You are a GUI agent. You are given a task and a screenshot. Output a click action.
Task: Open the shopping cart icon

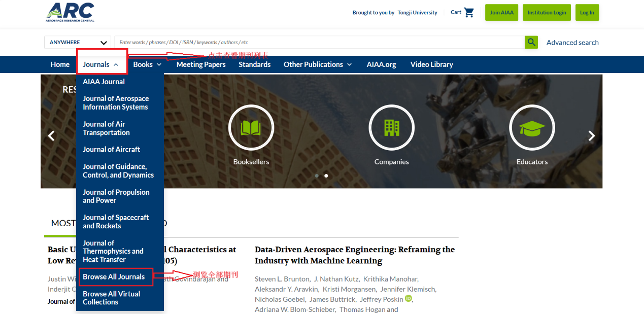click(x=469, y=13)
